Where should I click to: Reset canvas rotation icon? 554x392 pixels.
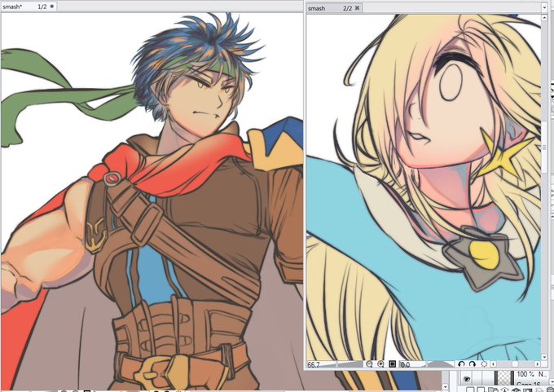click(x=484, y=363)
